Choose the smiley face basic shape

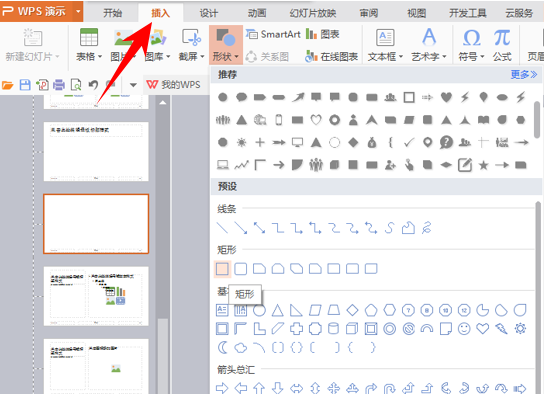pyautogui.click(x=464, y=328)
